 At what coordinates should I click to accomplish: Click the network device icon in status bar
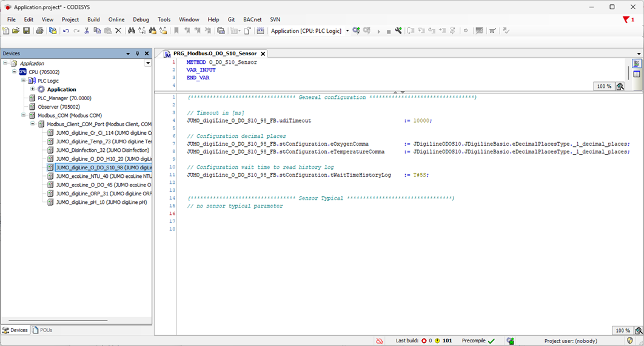coord(510,341)
